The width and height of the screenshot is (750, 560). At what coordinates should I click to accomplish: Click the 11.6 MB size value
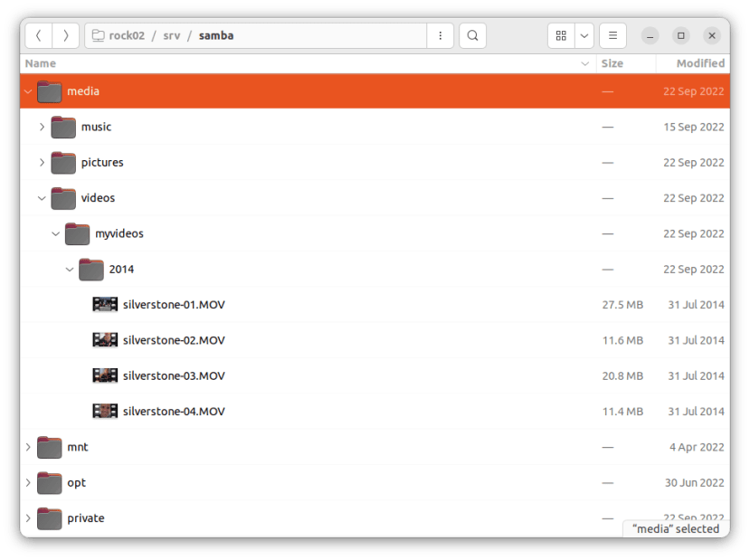coord(622,340)
